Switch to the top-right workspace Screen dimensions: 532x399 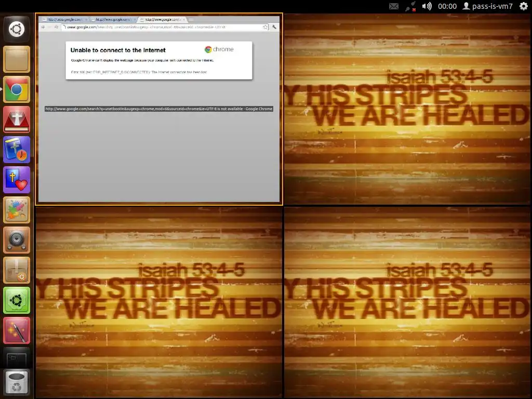click(407, 109)
